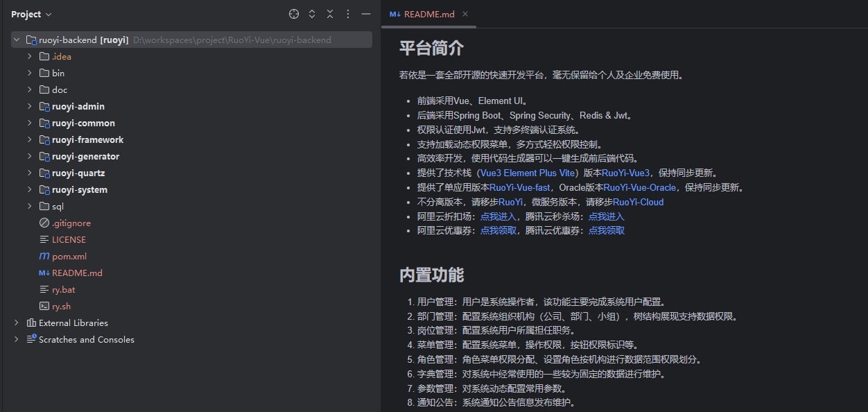
Task: Hide the Project tool window
Action: click(366, 14)
